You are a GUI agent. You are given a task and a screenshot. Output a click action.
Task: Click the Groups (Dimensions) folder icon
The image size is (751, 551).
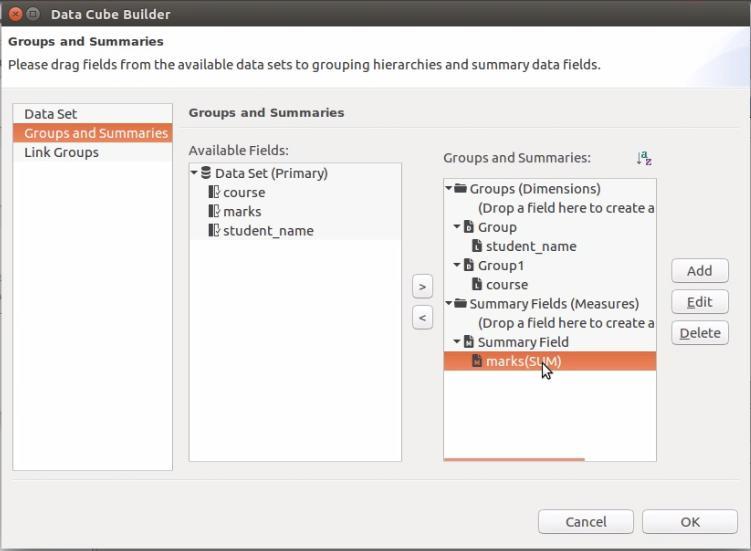(x=461, y=188)
